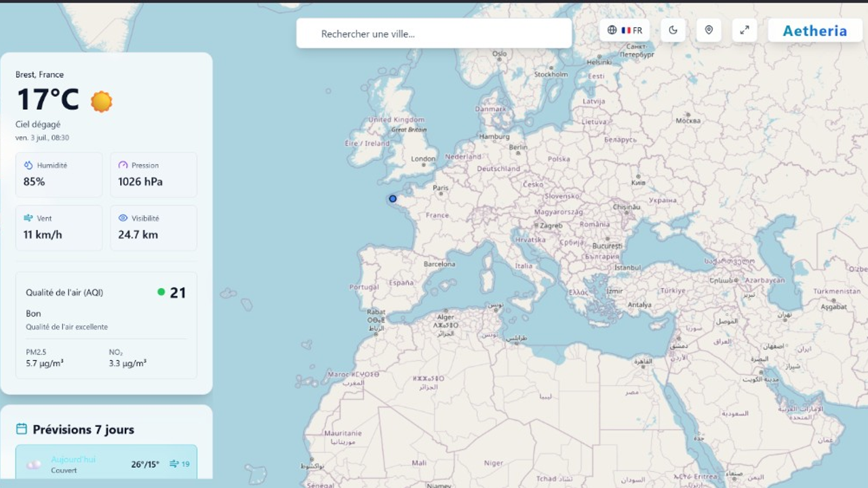Select the Aujourd'hui forecast row
This screenshot has height=488, width=868.
point(106,464)
